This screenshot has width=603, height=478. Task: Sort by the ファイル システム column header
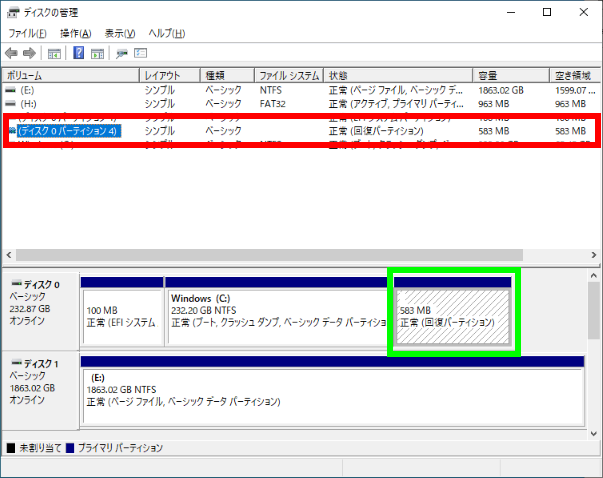pos(289,75)
